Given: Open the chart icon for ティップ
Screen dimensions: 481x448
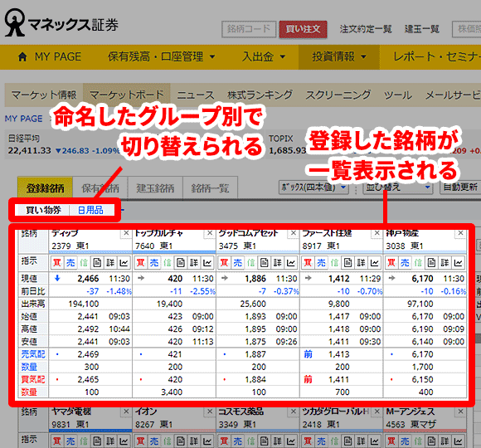Looking at the screenshot, I should coord(124,263).
